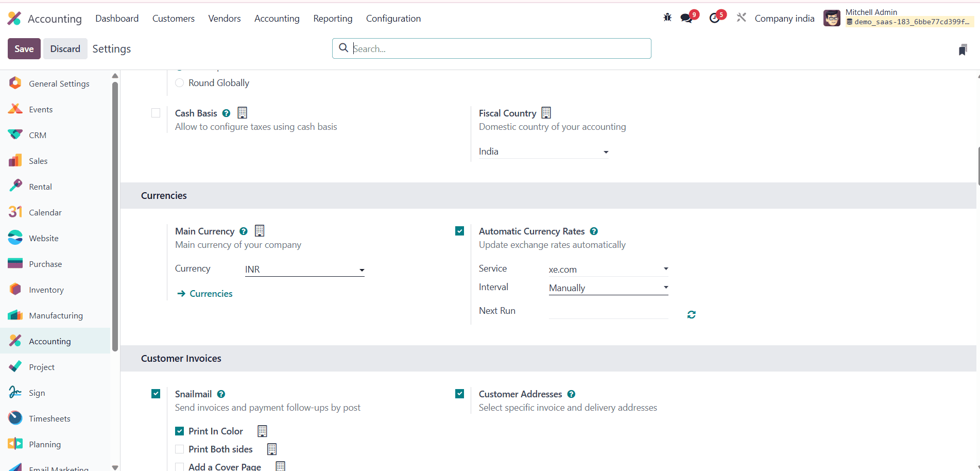This screenshot has height=471, width=980.
Task: Click the debug bug icon
Action: (667, 18)
